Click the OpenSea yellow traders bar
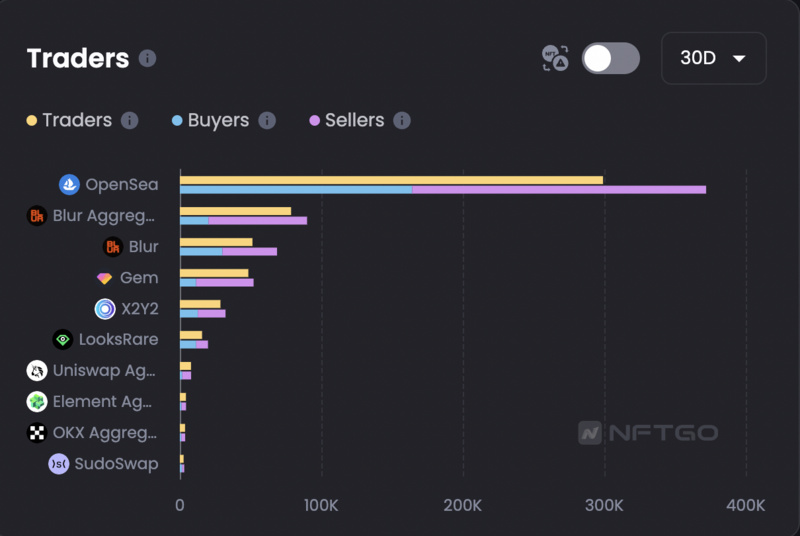This screenshot has width=800, height=536. 390,180
